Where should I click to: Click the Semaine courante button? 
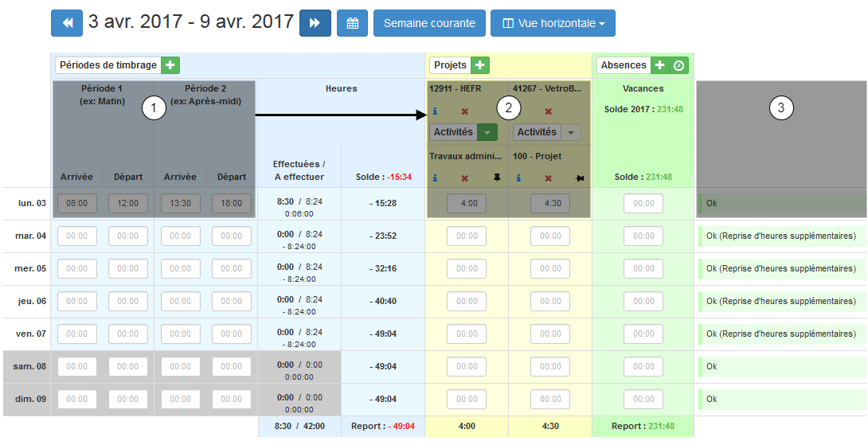(x=429, y=23)
